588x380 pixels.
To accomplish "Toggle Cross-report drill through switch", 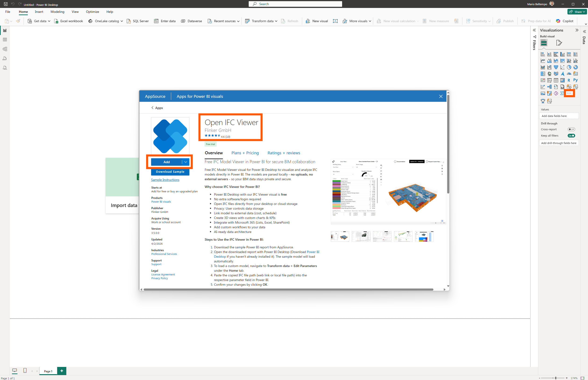I will coord(571,129).
